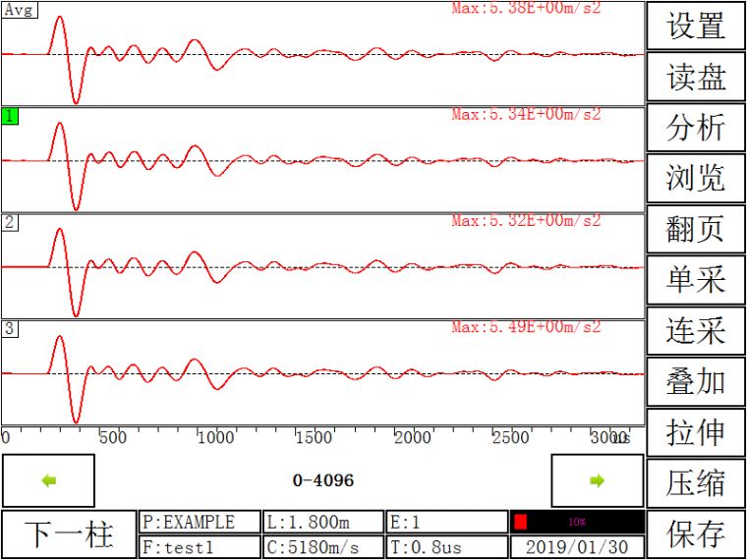
Task: Start 连采 continuous acquisition
Action: (695, 331)
